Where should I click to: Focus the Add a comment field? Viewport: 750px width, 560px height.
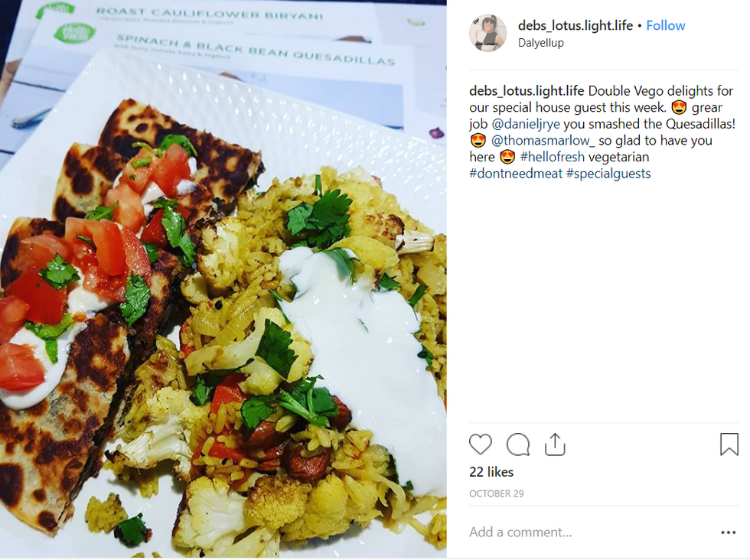click(x=593, y=532)
